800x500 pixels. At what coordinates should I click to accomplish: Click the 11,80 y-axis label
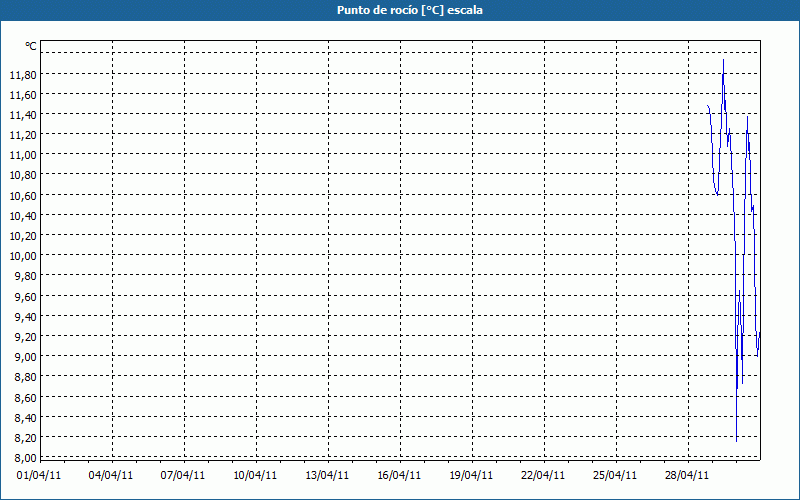(x=23, y=75)
